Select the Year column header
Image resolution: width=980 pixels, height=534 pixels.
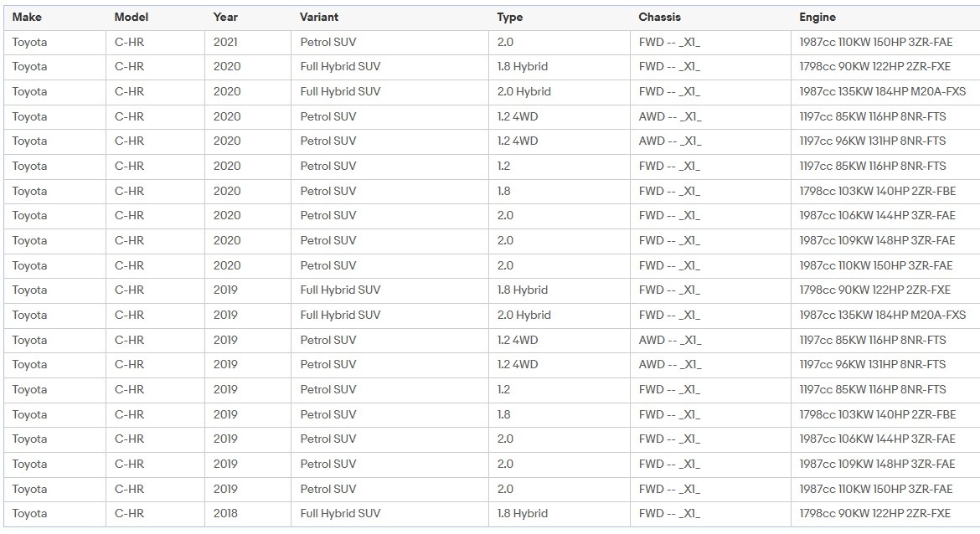[x=225, y=18]
